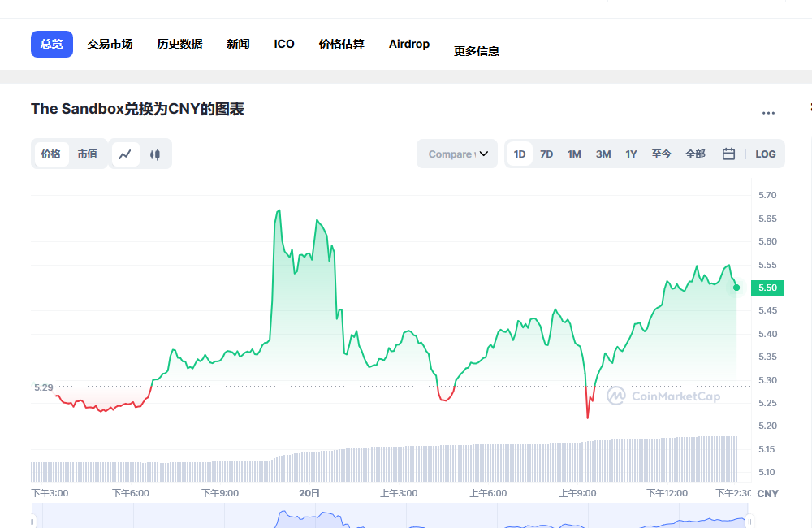Open the 交易市场 markets tab
Viewport: 812px width, 528px height.
click(110, 44)
